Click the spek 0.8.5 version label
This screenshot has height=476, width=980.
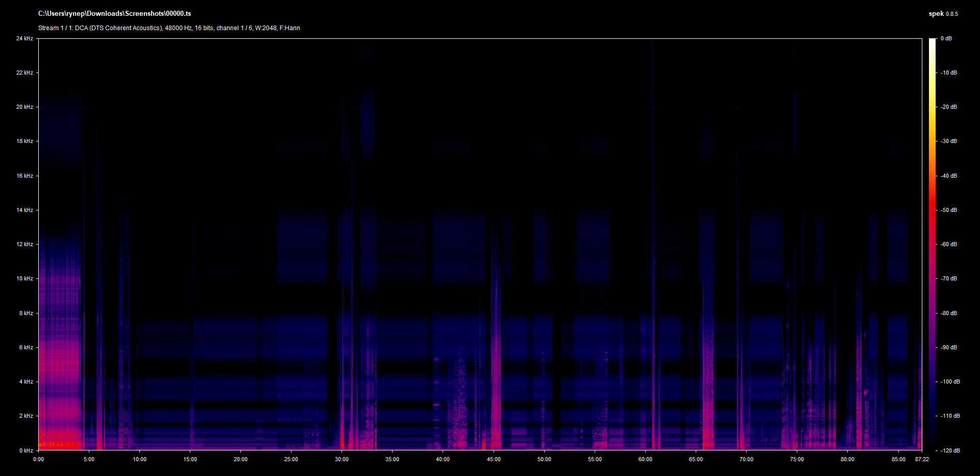pyautogui.click(x=943, y=14)
